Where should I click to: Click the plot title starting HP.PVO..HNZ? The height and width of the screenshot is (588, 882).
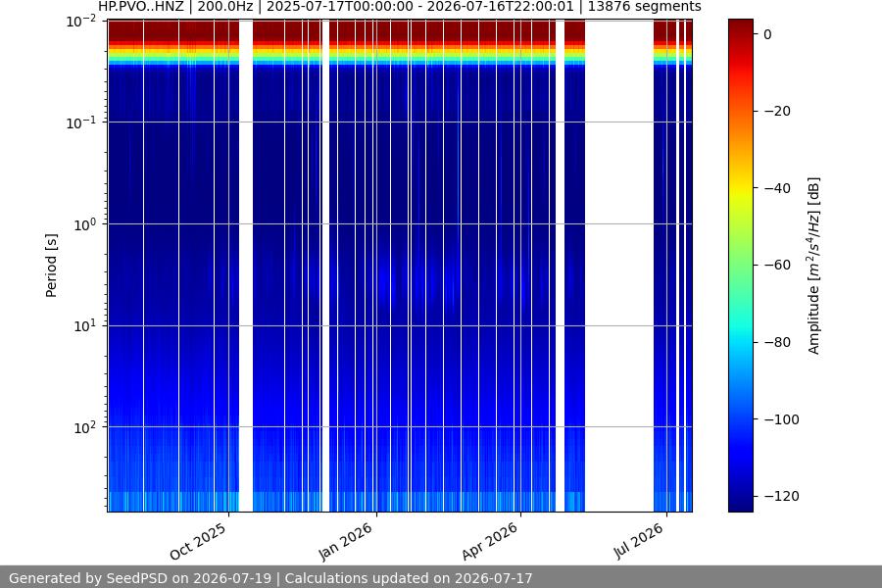tap(400, 7)
